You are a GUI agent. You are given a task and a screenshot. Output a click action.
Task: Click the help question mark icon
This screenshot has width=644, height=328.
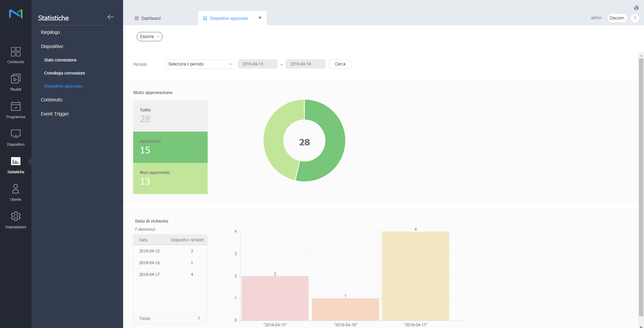(635, 18)
